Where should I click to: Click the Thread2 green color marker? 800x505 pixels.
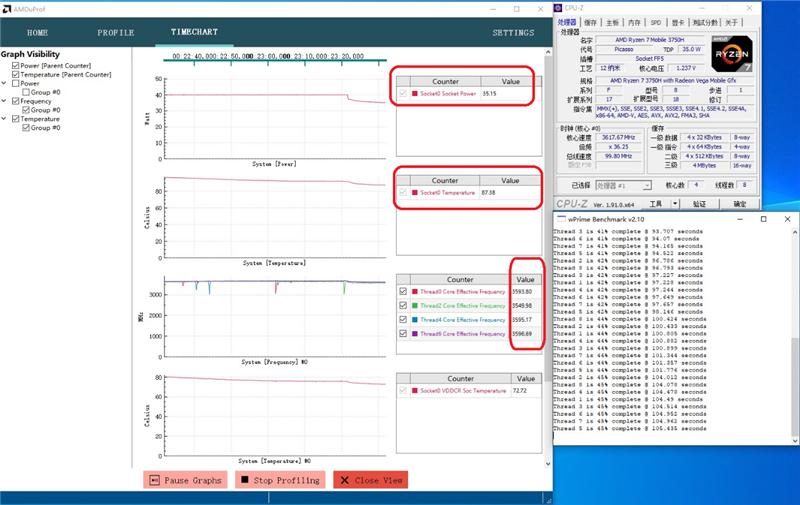tap(414, 306)
